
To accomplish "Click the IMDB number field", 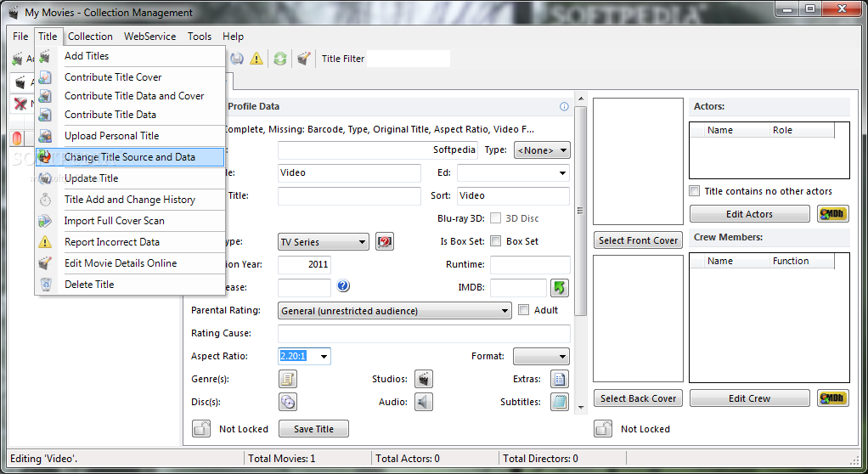I will coord(519,287).
